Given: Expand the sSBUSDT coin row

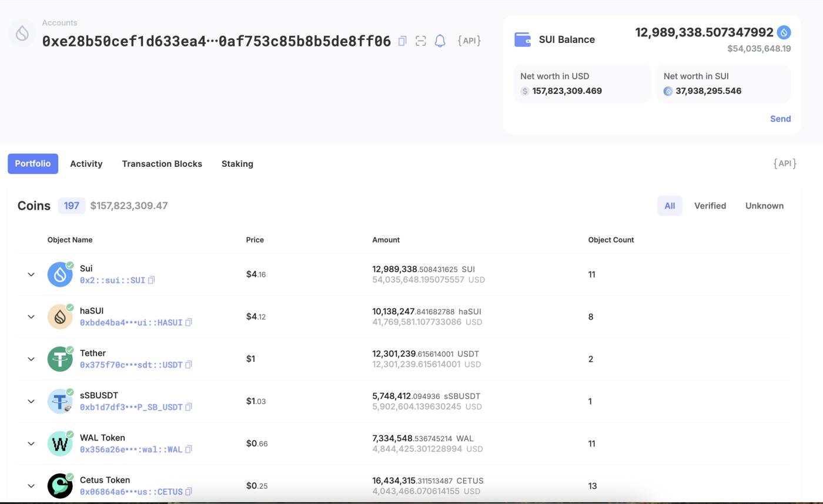Looking at the screenshot, I should click(x=31, y=401).
